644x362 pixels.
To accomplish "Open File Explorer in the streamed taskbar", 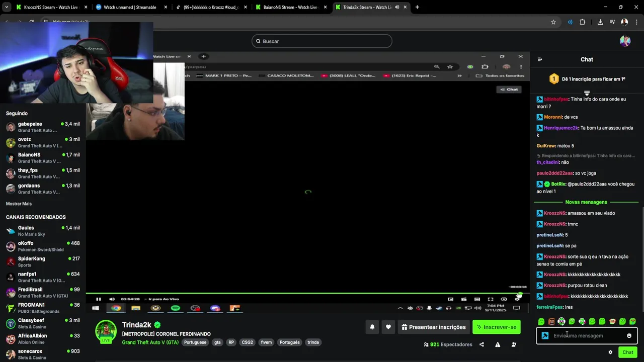I will click(135, 308).
